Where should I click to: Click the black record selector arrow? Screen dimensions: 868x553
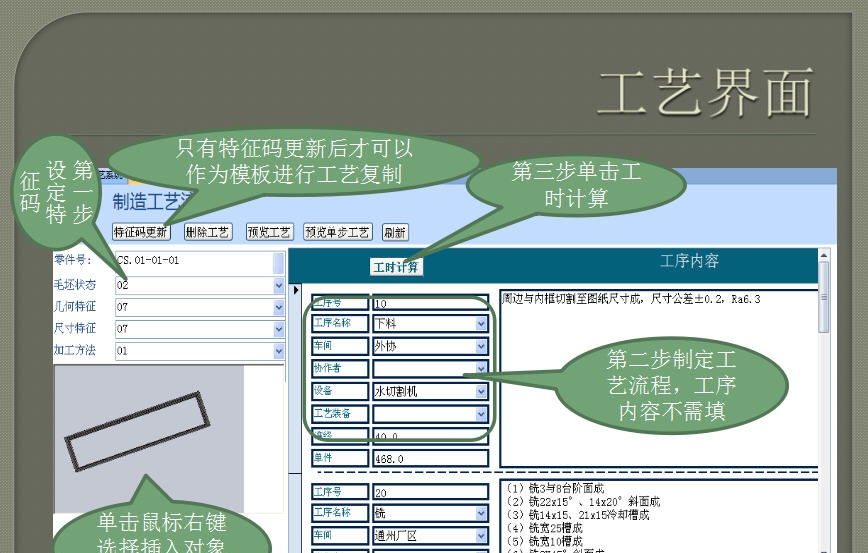[x=296, y=290]
